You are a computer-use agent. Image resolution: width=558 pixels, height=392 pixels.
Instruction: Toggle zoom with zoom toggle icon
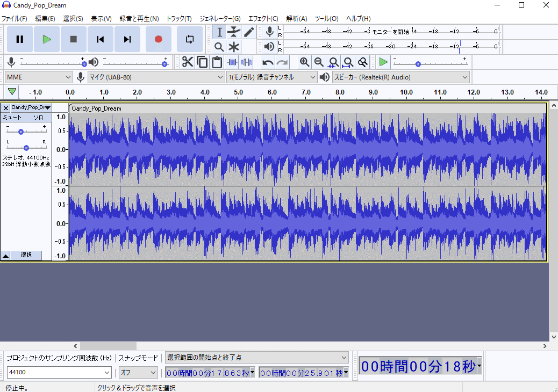363,62
